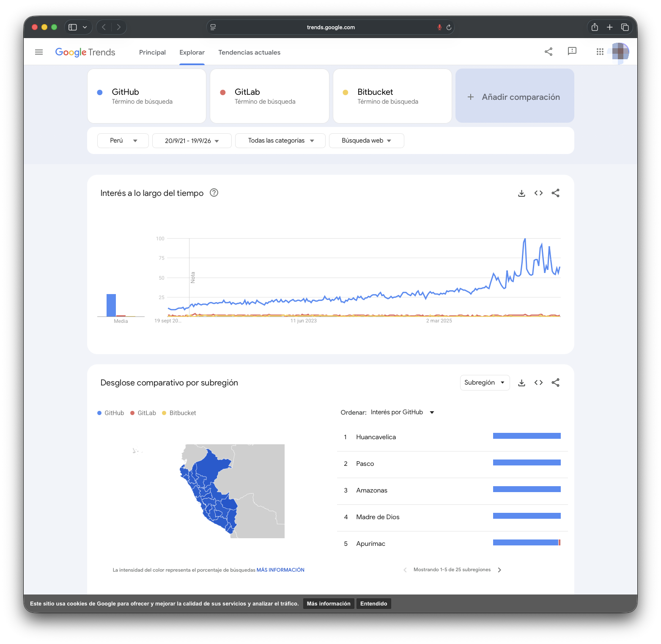Go to next page of subregions

[499, 570]
